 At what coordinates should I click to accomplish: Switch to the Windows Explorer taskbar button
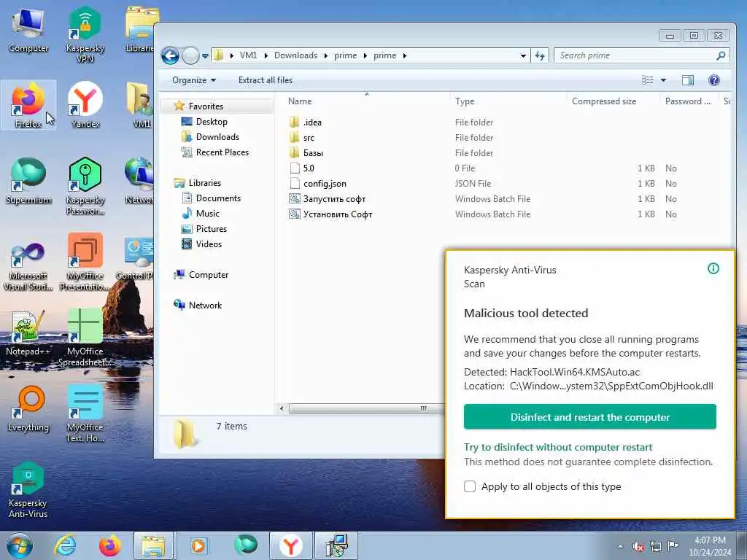pyautogui.click(x=153, y=545)
